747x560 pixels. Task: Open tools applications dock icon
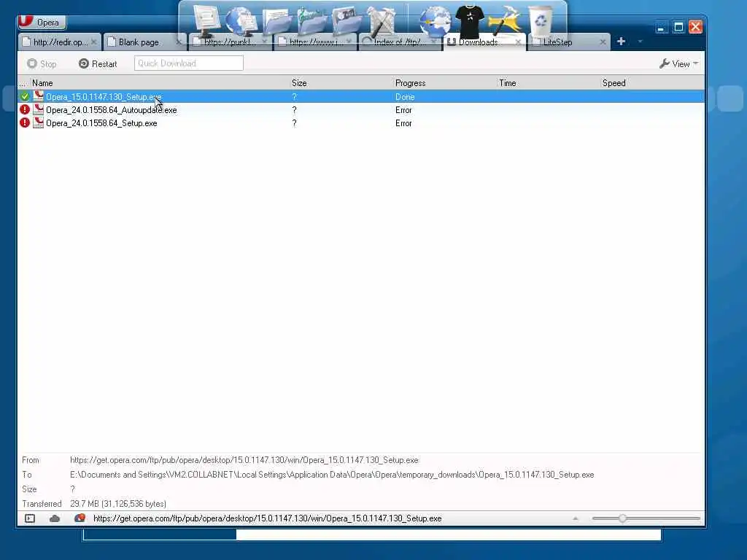pyautogui.click(x=381, y=21)
